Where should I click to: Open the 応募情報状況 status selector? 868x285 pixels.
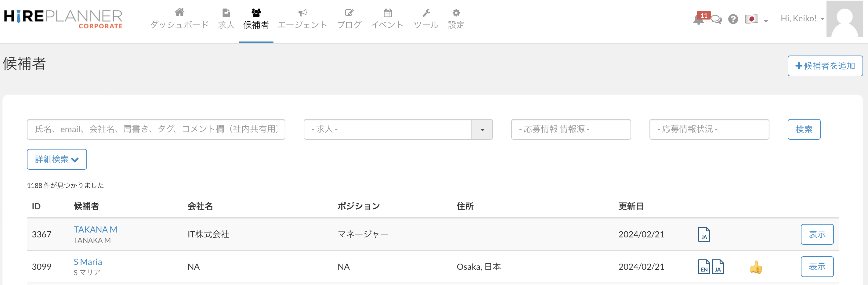(709, 129)
